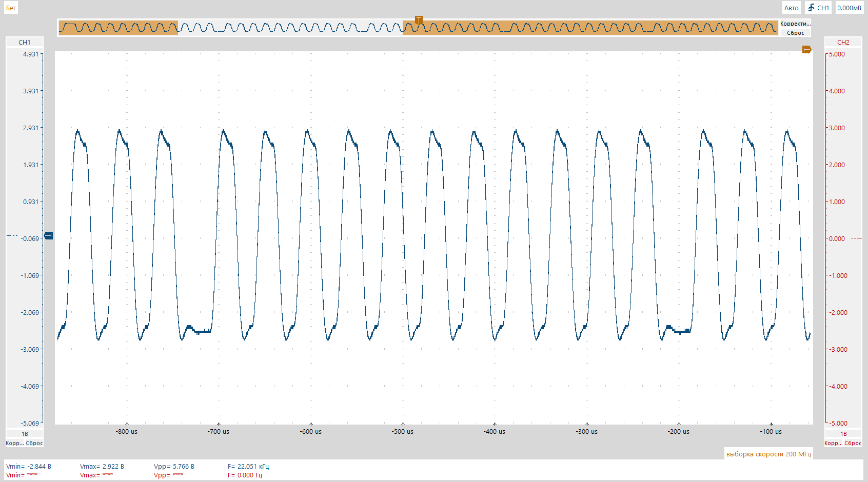Click the orange T trigger position marker
Screen dimensions: 868x482
pos(419,20)
